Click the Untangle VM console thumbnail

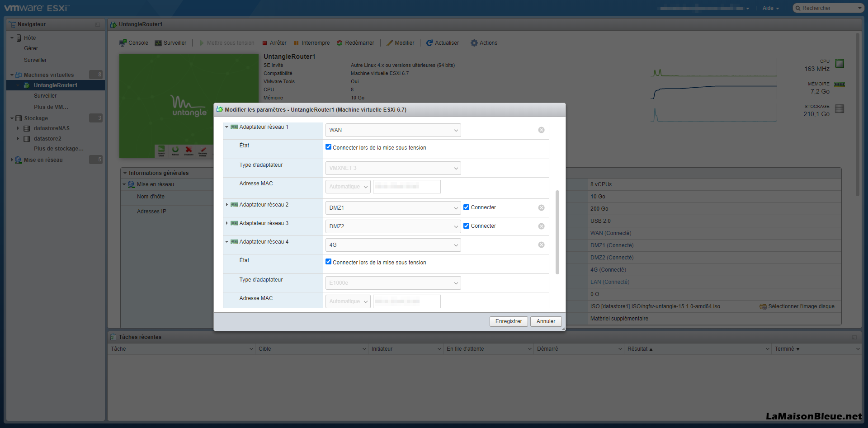(189, 106)
